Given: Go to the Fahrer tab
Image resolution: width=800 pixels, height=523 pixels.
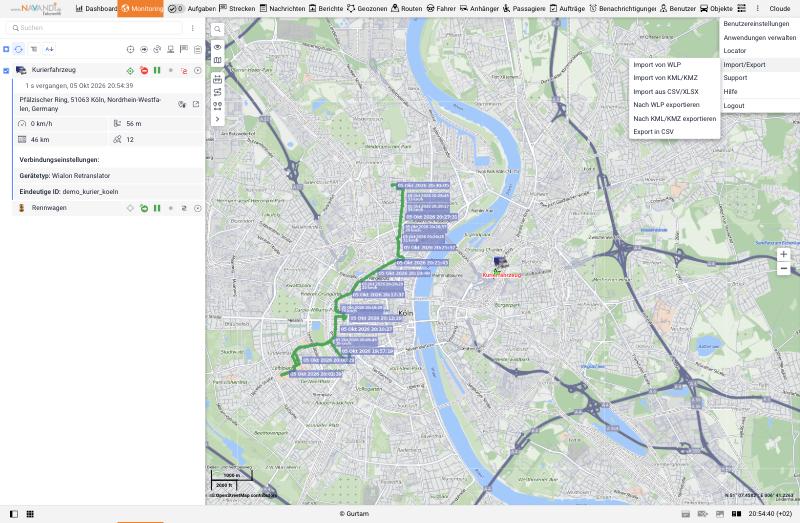Looking at the screenshot, I should coord(441,9).
